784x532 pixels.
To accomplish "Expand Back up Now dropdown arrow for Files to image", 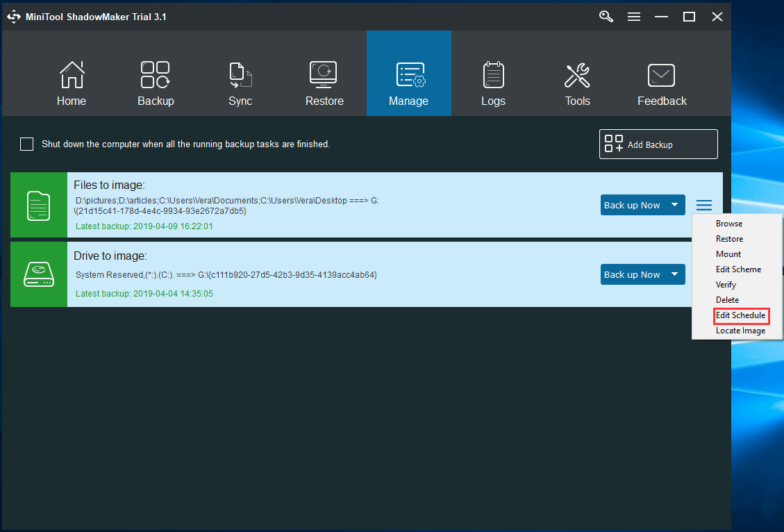I will 674,205.
